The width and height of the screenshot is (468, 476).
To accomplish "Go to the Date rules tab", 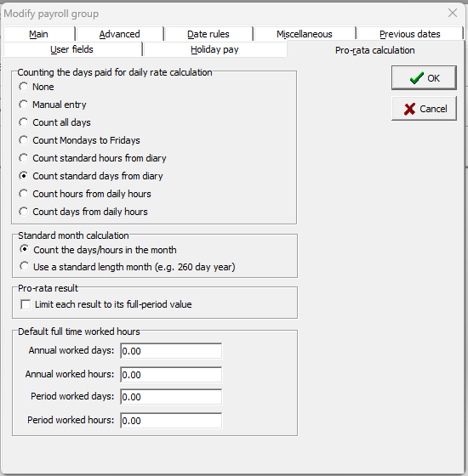I will click(x=208, y=34).
